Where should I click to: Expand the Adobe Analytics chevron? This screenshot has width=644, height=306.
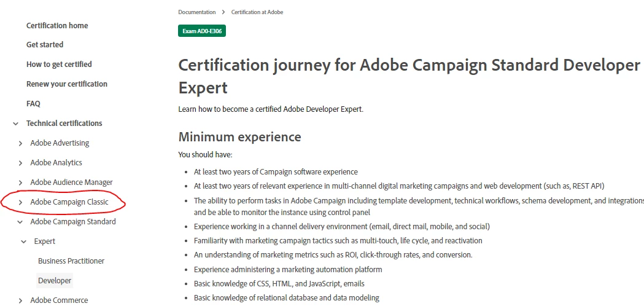[20, 163]
